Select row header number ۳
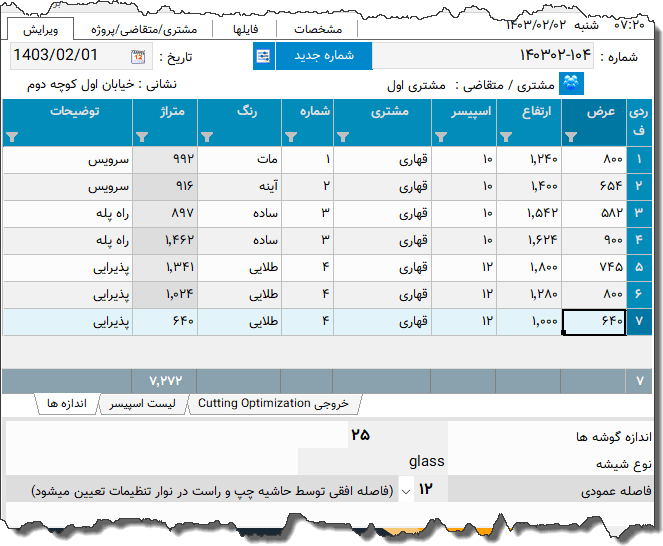Image resolution: width=663 pixels, height=546 pixels. [639, 213]
